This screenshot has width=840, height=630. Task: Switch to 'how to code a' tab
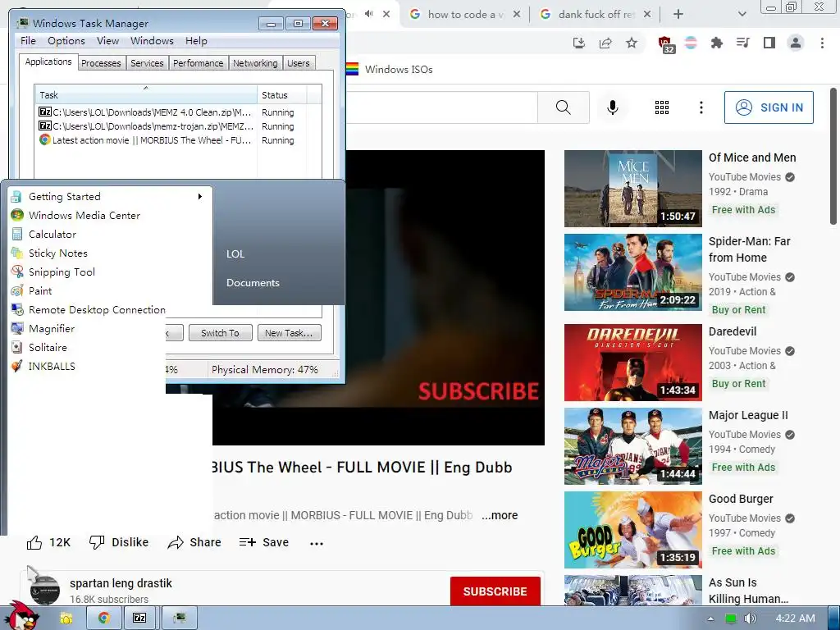click(x=464, y=15)
